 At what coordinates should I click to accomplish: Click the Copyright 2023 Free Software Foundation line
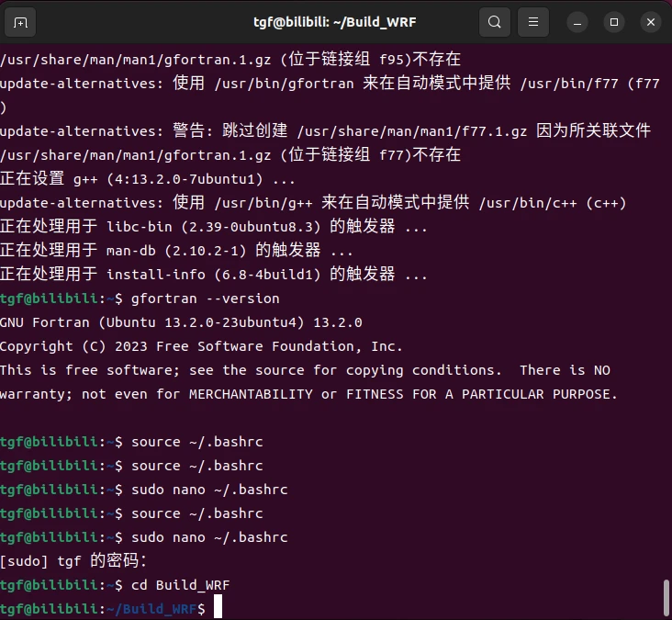click(x=201, y=346)
